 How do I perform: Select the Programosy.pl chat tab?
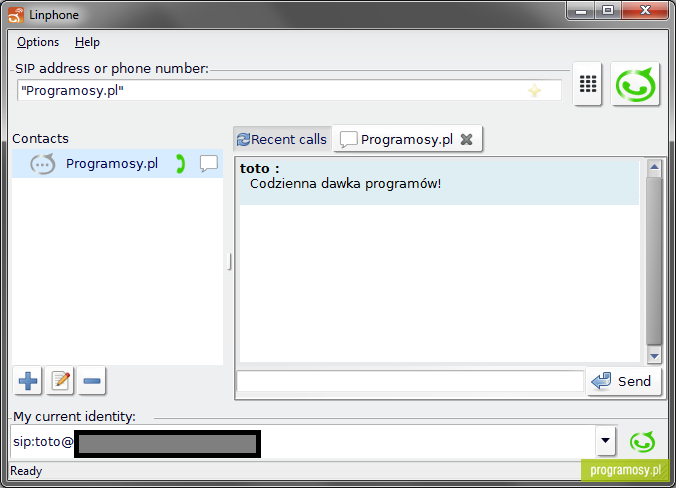pos(407,139)
